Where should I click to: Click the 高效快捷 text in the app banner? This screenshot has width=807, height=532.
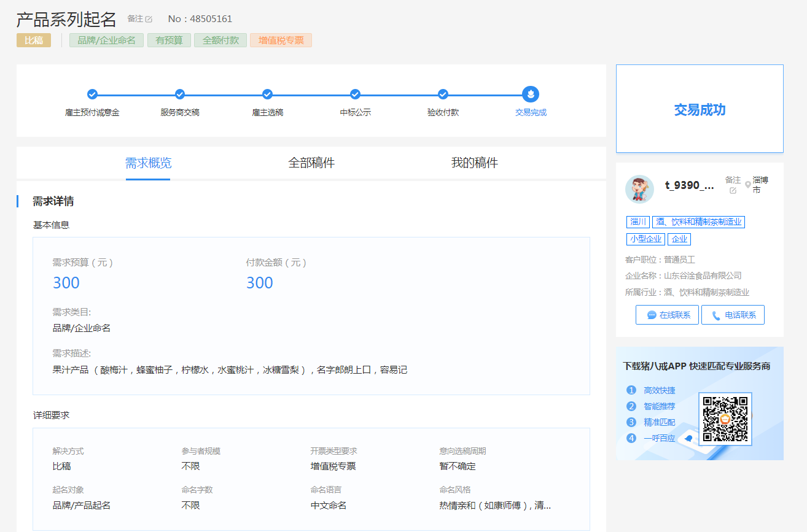(660, 390)
